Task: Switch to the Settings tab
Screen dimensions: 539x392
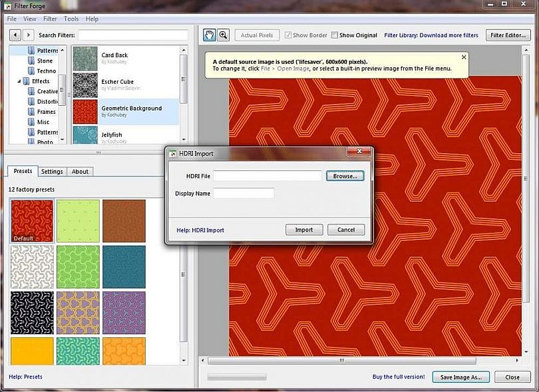Action: point(52,172)
